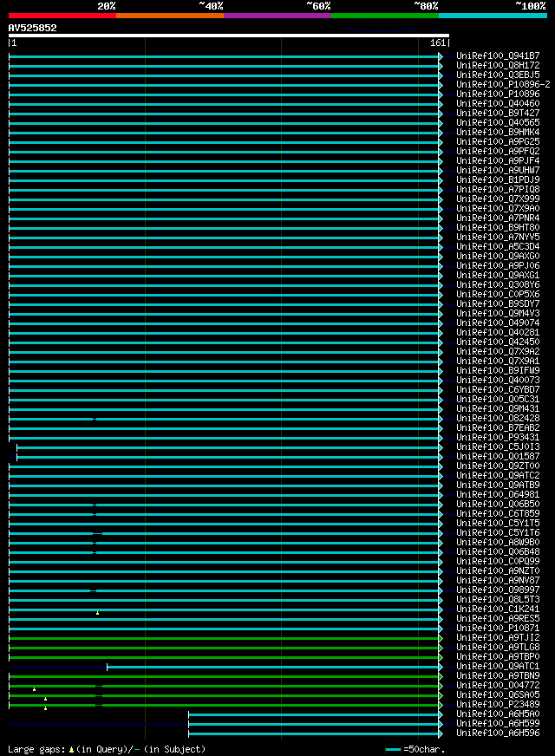Select hit label UniRef100_Q9AXG1

pos(498,276)
